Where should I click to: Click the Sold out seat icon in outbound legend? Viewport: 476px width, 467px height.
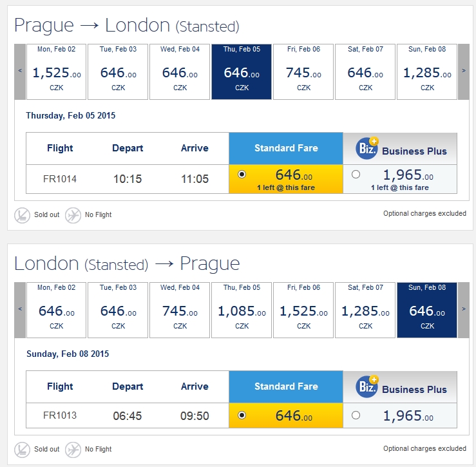pyautogui.click(x=22, y=215)
